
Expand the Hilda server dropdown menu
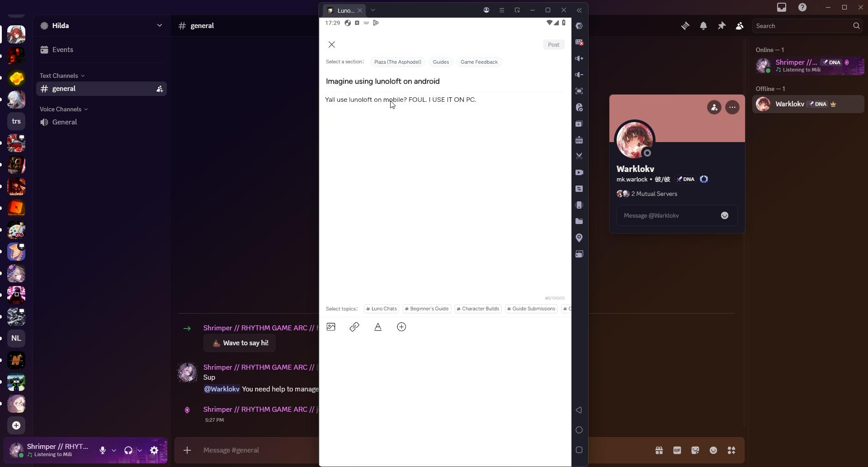pos(159,26)
